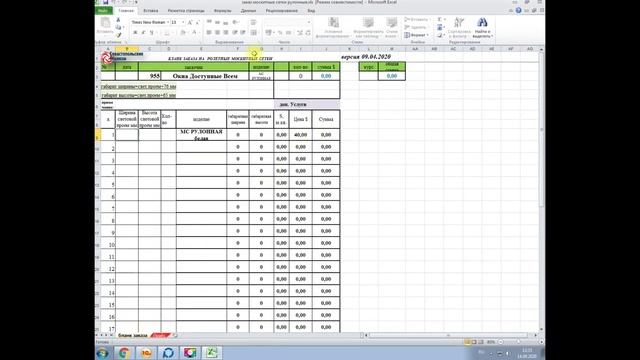Screen dimensions: 640x360
Task: Switch to the Вид ribbon tab
Action: click(311, 11)
